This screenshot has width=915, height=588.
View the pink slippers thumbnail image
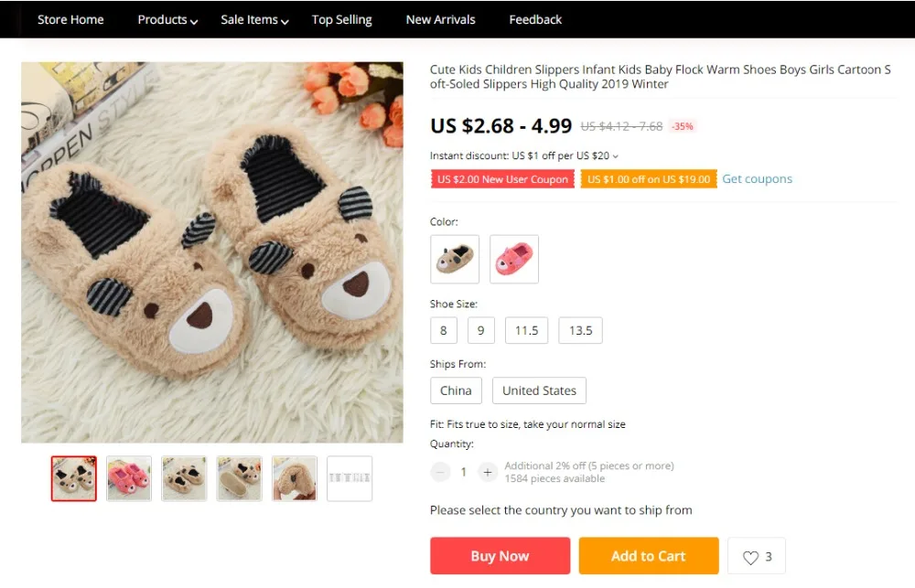click(129, 478)
